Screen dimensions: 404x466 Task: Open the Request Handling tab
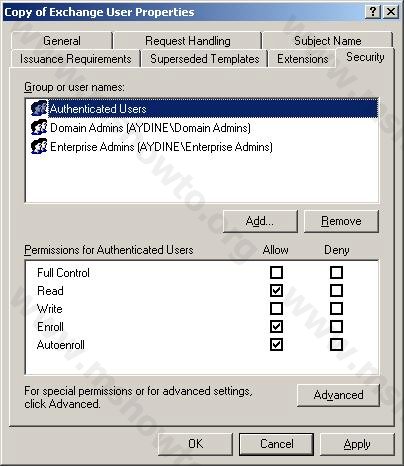click(188, 41)
